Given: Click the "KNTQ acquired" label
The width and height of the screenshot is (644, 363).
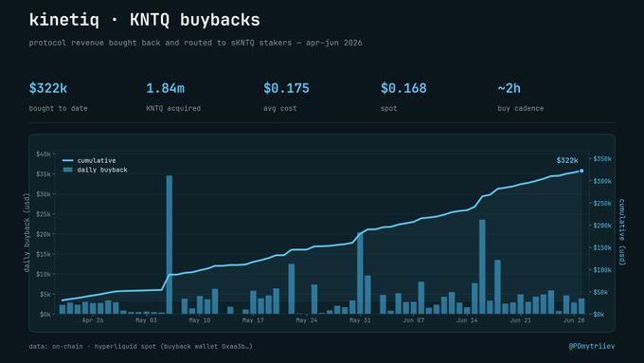Looking at the screenshot, I should [173, 109].
